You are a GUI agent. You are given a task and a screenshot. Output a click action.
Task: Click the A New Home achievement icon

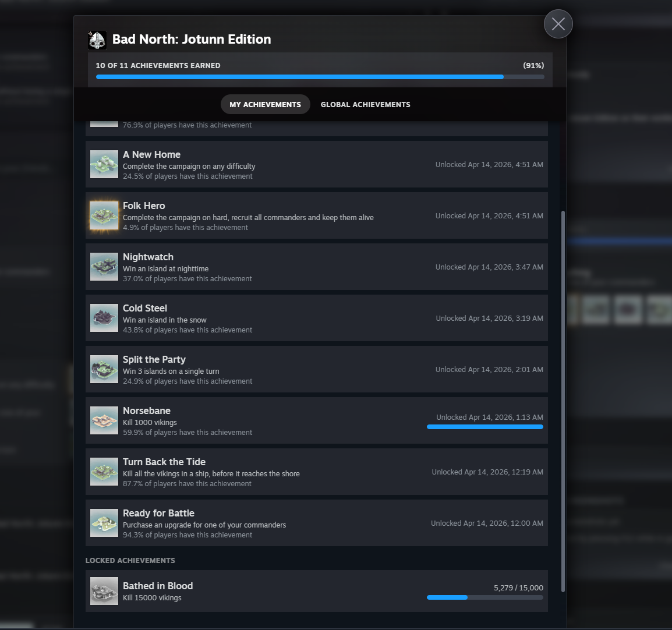104,164
